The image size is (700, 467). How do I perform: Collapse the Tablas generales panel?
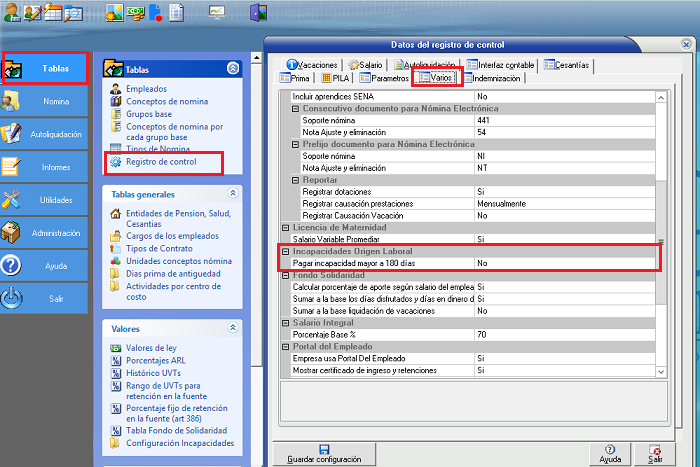(x=233, y=194)
